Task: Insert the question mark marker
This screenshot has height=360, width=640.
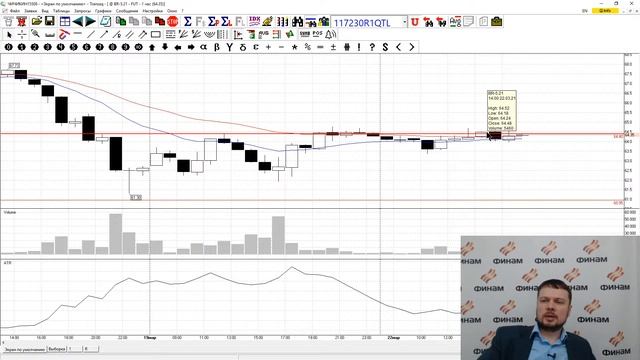Action: [x=372, y=47]
